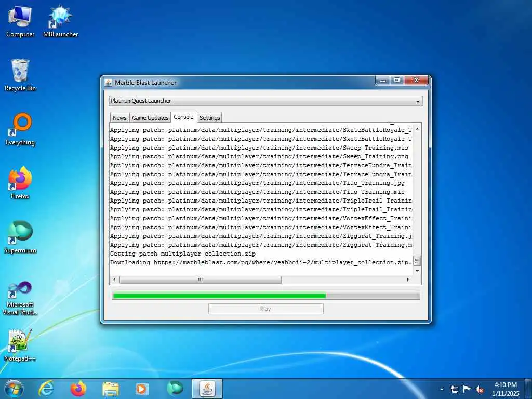Click the console scroll left arrow
The height and width of the screenshot is (399, 532).
[x=114, y=280]
